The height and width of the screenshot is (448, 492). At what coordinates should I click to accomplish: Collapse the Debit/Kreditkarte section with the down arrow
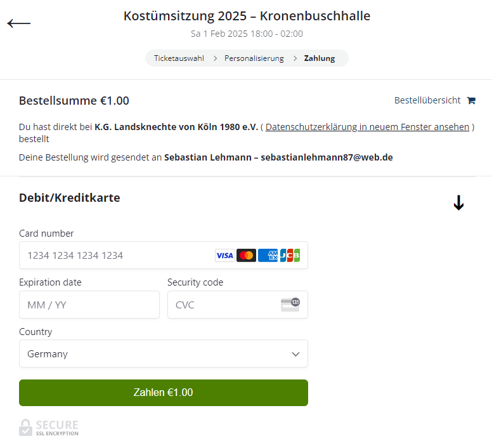pos(458,203)
